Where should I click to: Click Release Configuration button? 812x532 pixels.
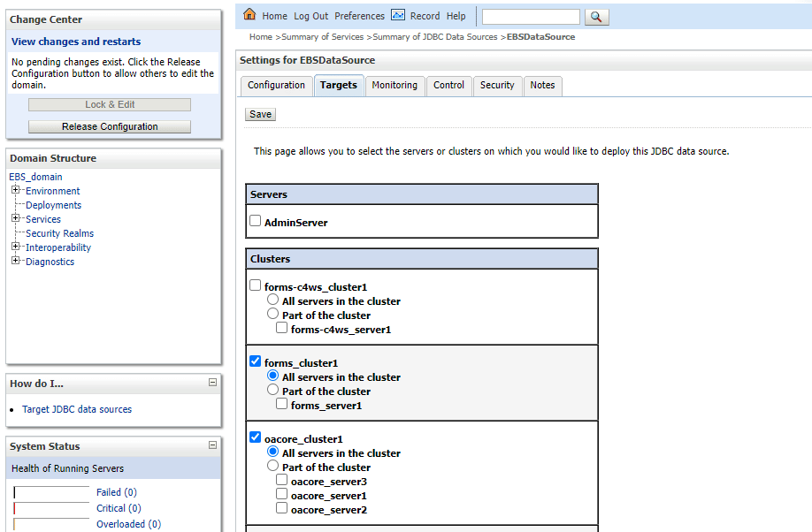(x=110, y=126)
